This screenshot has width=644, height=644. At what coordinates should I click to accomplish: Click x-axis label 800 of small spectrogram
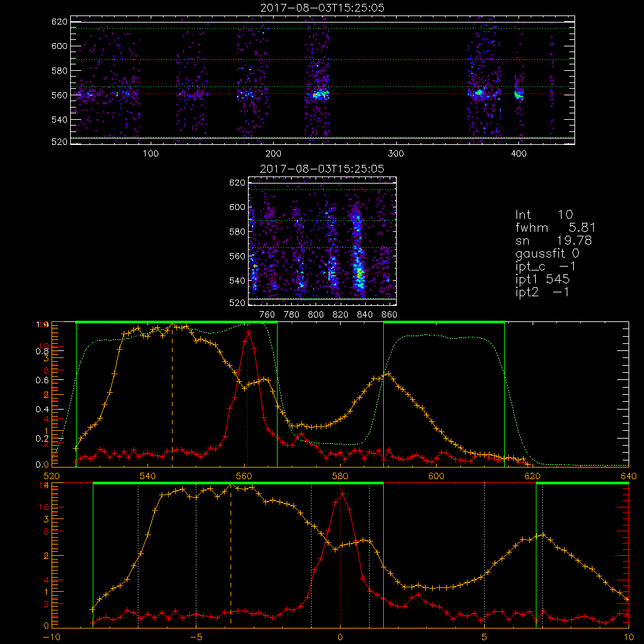tap(316, 315)
